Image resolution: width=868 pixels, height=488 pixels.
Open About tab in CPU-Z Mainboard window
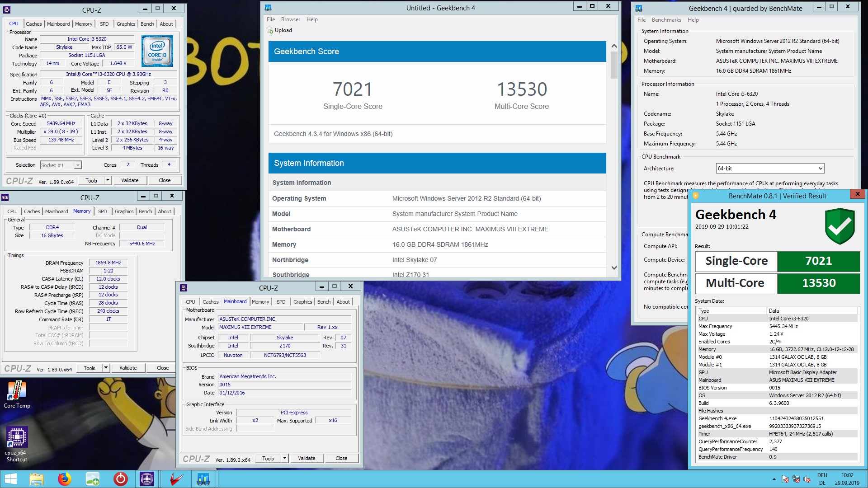(343, 302)
